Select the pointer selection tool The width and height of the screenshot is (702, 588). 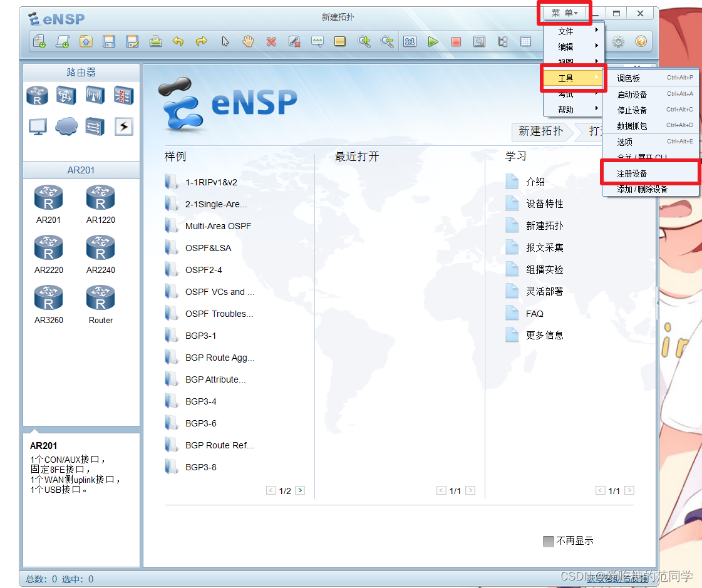[225, 41]
